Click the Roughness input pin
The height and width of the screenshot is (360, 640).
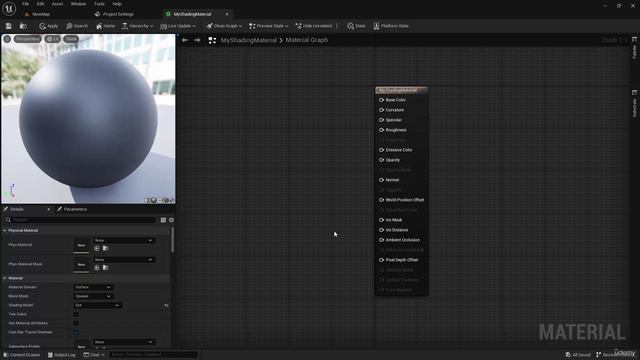(x=381, y=130)
